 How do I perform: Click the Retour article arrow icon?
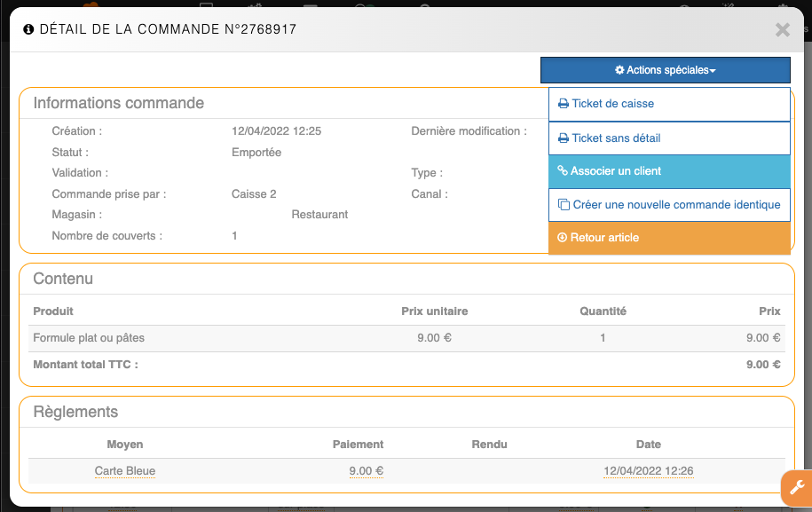coord(562,238)
